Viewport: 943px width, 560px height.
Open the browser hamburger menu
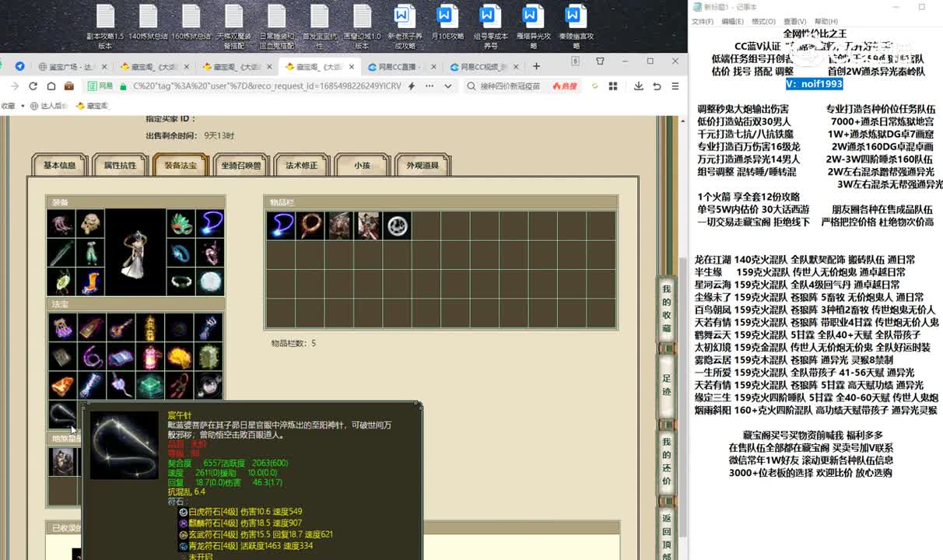click(675, 86)
